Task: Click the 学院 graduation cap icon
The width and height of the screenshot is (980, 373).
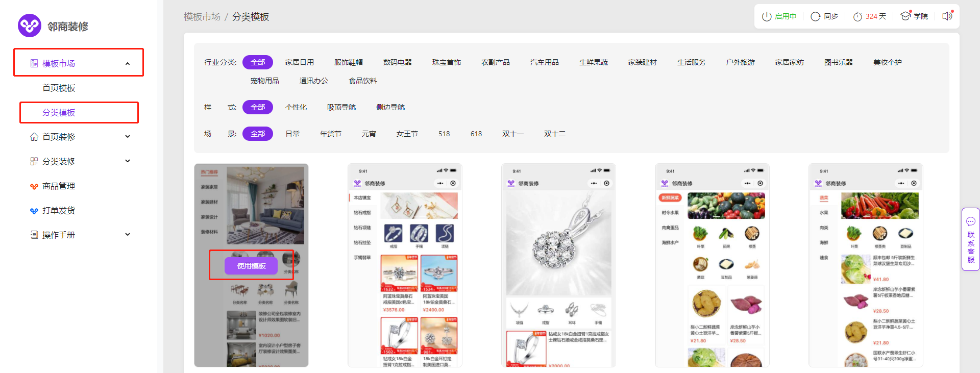Action: pyautogui.click(x=905, y=16)
